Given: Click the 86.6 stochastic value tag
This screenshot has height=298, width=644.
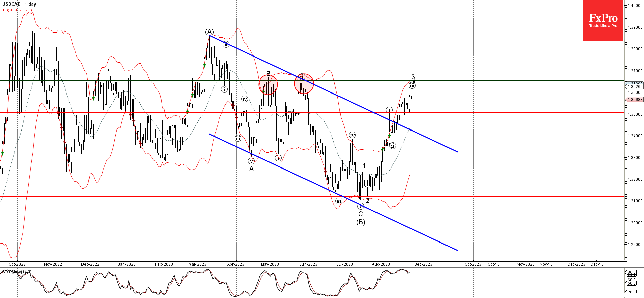Looking at the screenshot, I should (631, 272).
